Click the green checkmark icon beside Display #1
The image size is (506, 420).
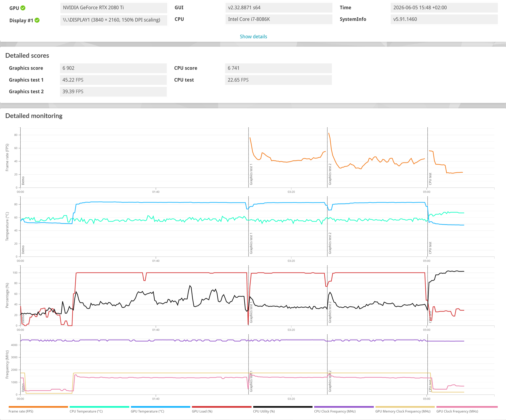[37, 20]
